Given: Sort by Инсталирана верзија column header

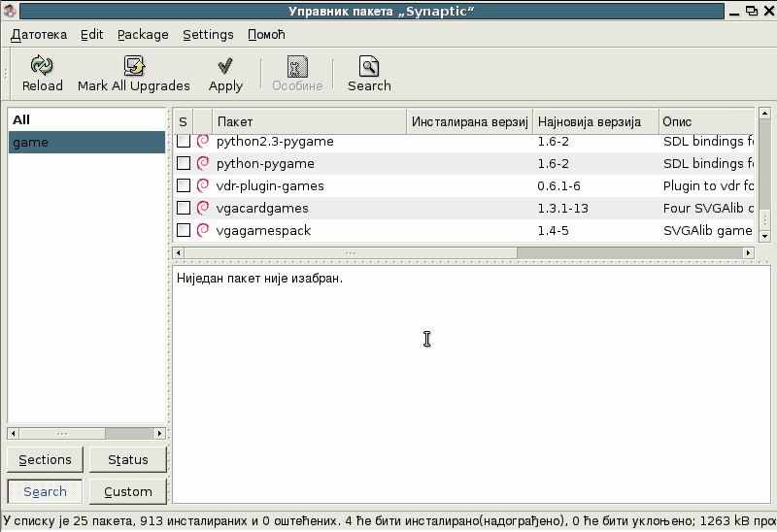Looking at the screenshot, I should point(470,122).
